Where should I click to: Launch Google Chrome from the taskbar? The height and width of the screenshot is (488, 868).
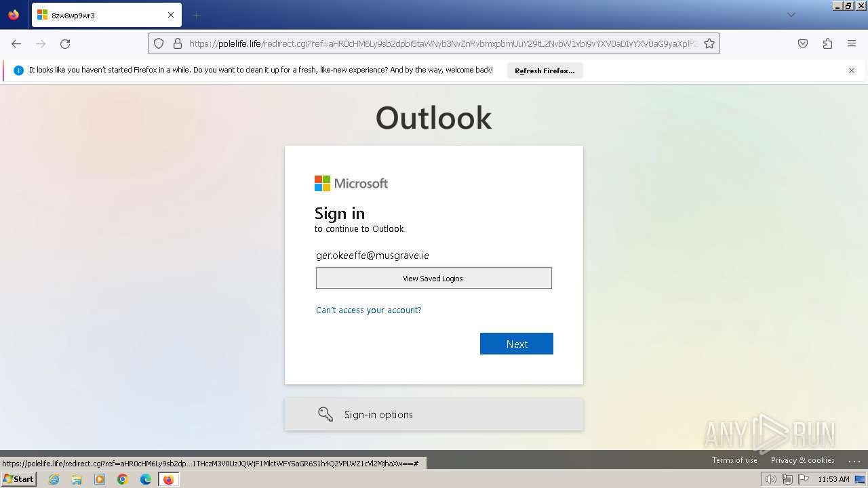123,479
